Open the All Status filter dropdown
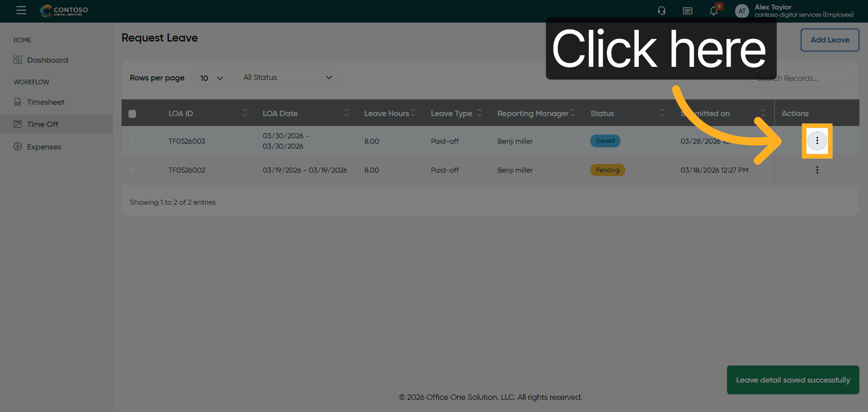The image size is (868, 412). (286, 78)
